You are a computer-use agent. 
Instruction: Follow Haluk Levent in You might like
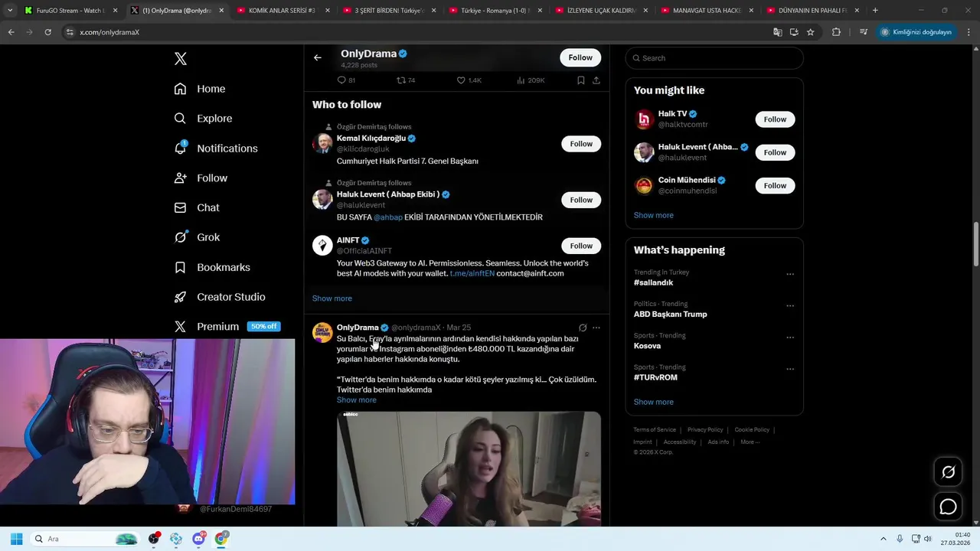775,152
